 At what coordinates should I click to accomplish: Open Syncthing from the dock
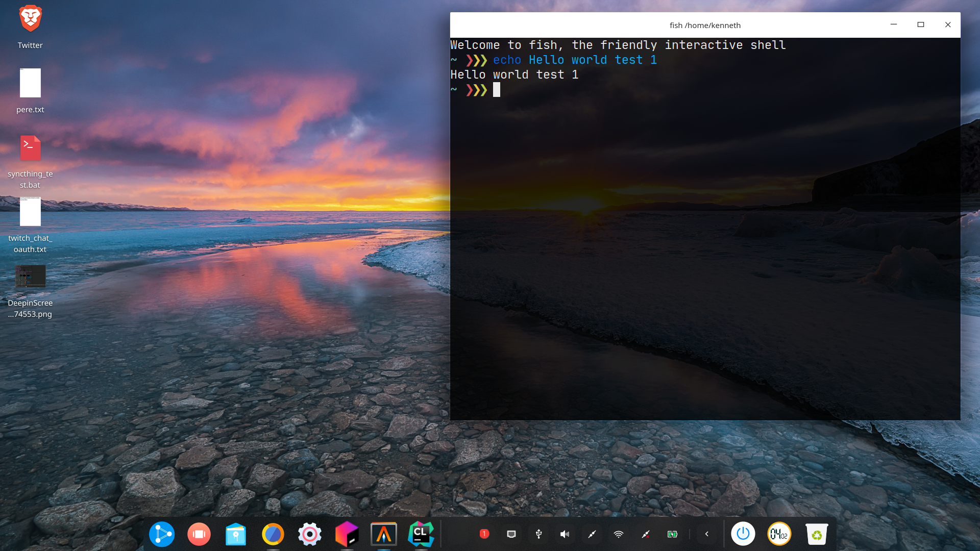pyautogui.click(x=161, y=534)
